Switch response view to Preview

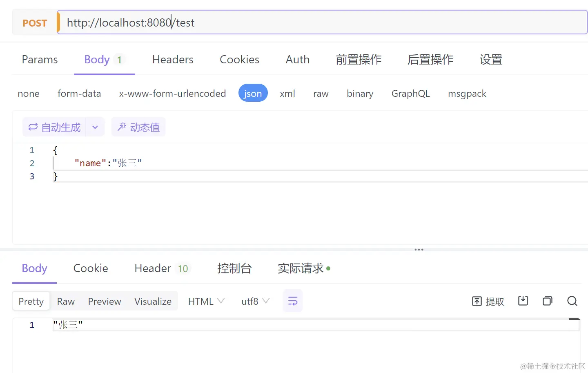pyautogui.click(x=105, y=301)
